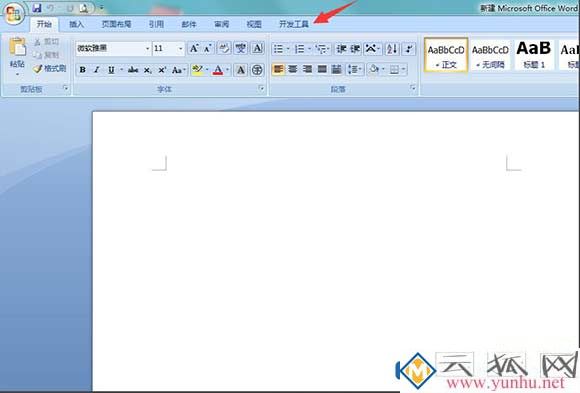580x393 pixels.
Task: Launch Font dialog box
Action: [x=262, y=88]
